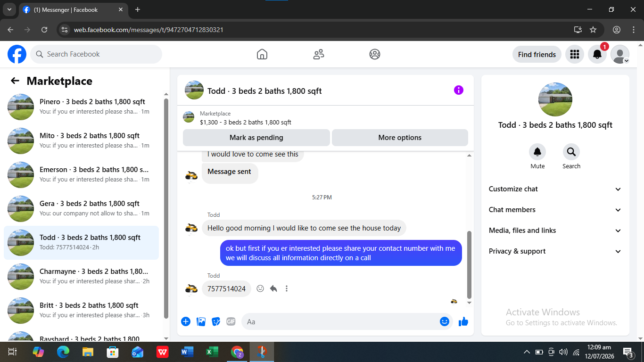The height and width of the screenshot is (362, 644).
Task: Open more options for 7577514024 message
Action: [x=287, y=288]
